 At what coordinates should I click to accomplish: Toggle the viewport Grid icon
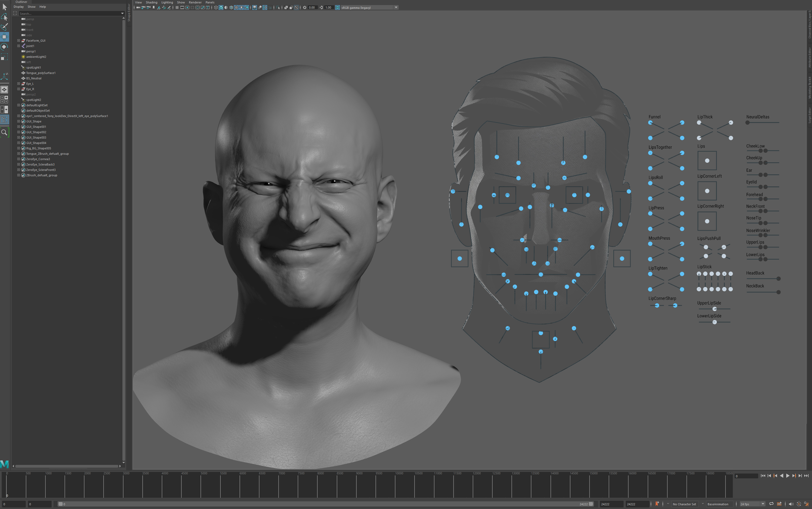(177, 7)
